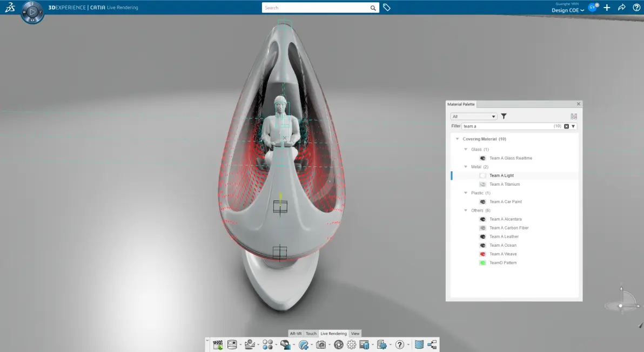This screenshot has width=644, height=352.
Task: Click the funnel filter icon in Material Palette
Action: [504, 117]
